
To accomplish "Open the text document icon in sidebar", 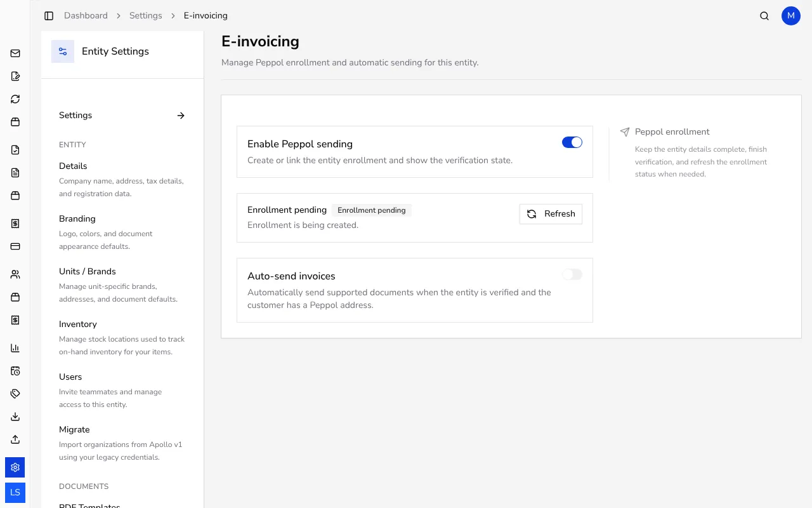I will tap(15, 173).
